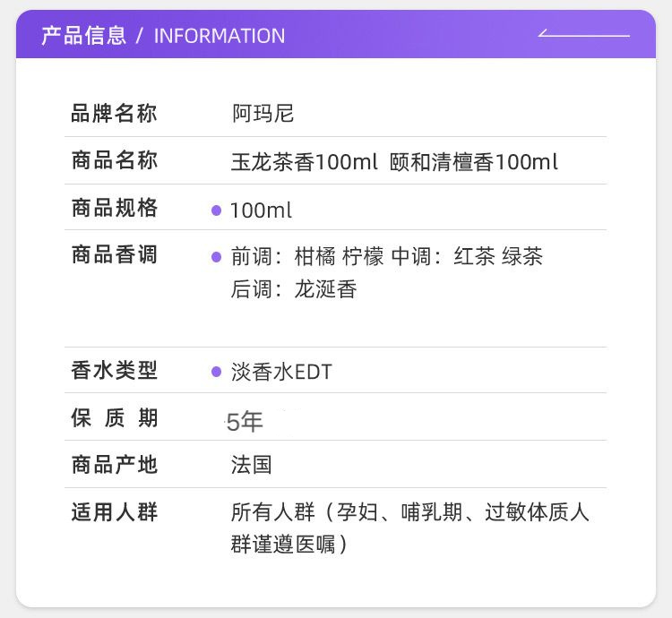The width and height of the screenshot is (672, 618).
Task: Click the 香水类型 label
Action: coord(114,370)
